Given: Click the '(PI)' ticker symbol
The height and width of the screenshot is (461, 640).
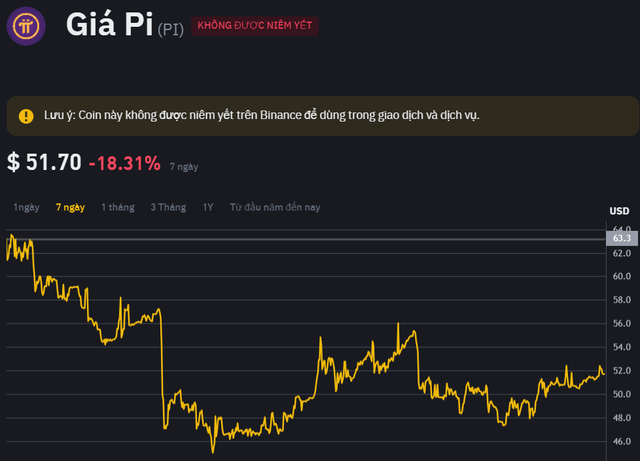Looking at the screenshot, I should point(170,29).
